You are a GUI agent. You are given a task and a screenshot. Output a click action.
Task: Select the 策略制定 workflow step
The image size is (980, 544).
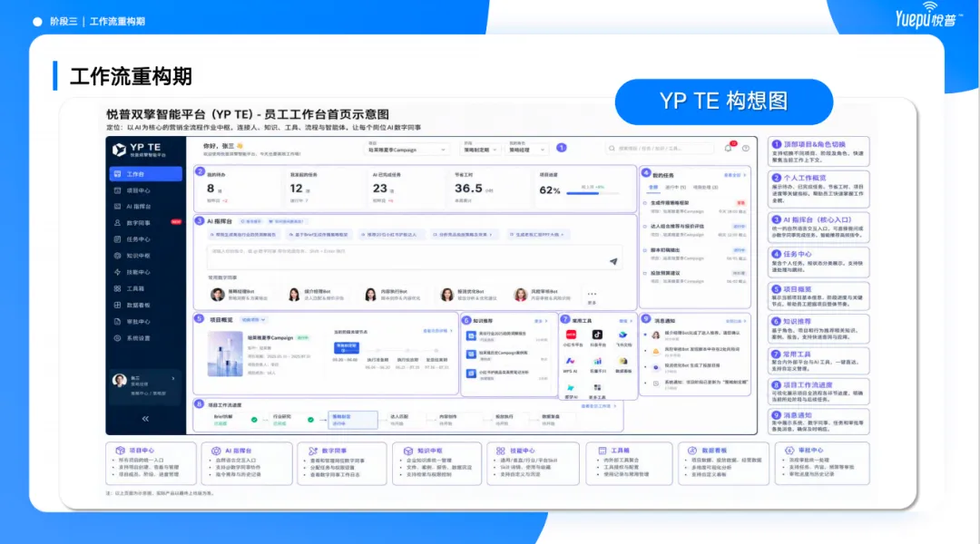coord(352,420)
